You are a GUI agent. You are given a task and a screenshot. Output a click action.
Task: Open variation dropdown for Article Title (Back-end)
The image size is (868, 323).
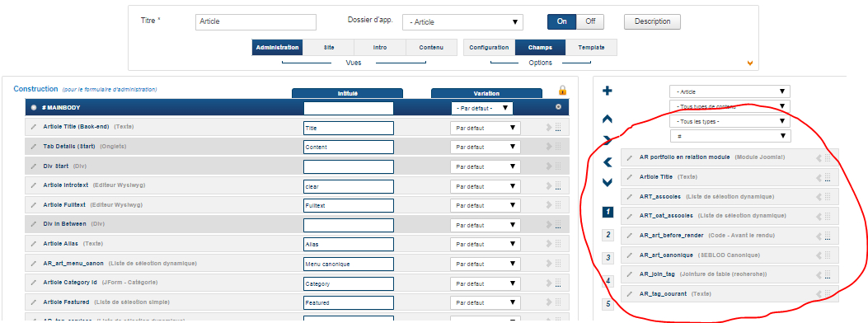tap(486, 128)
